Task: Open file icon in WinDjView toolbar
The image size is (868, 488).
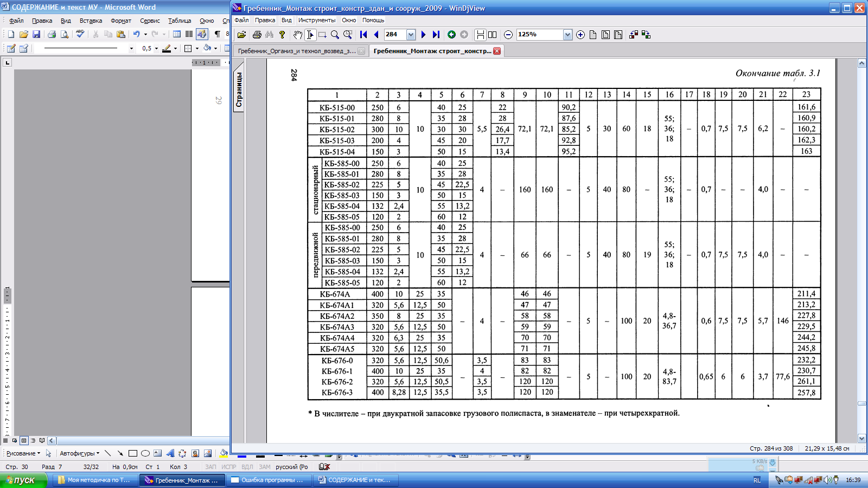Action: click(x=241, y=35)
